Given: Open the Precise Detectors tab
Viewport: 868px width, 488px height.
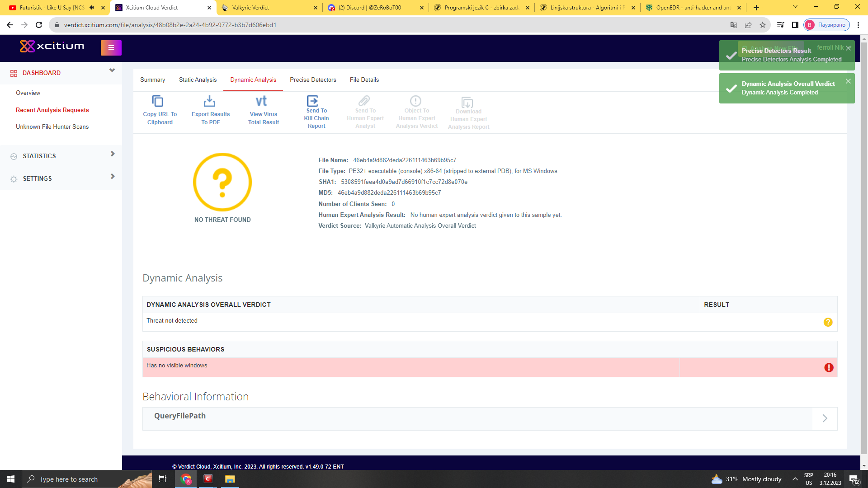Looking at the screenshot, I should tap(313, 80).
